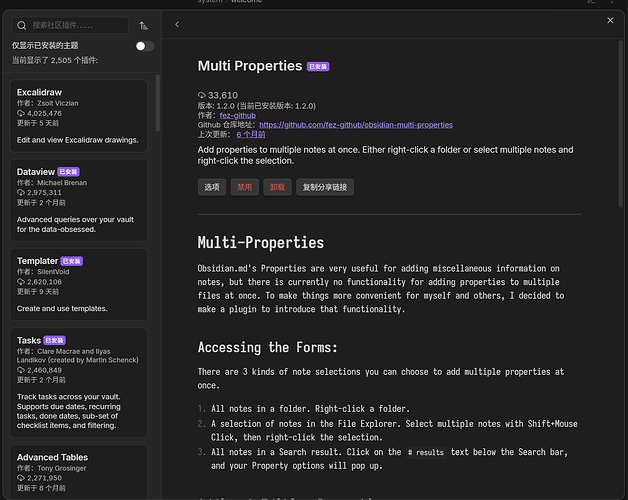Click the installed badge on Templater

tap(72, 261)
